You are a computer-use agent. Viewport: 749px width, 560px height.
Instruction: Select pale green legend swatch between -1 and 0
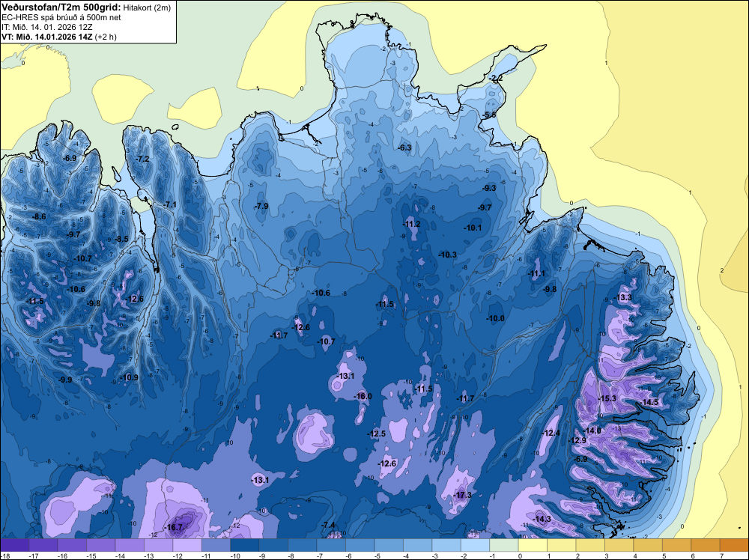point(504,545)
